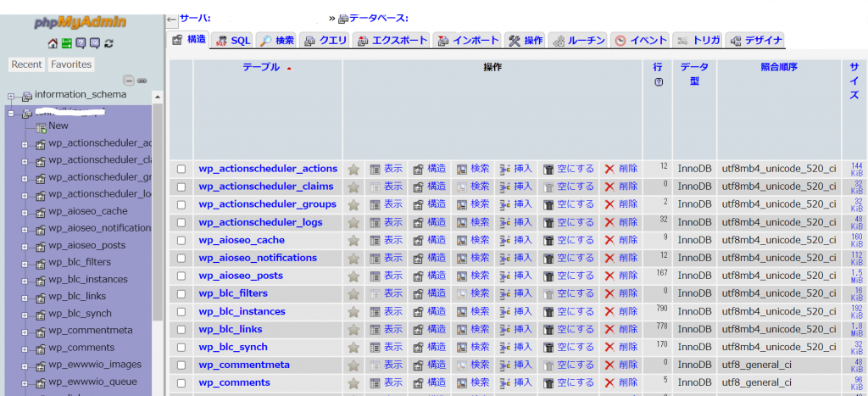Click the link with main panel icon
868x396 pixels.
tap(142, 81)
